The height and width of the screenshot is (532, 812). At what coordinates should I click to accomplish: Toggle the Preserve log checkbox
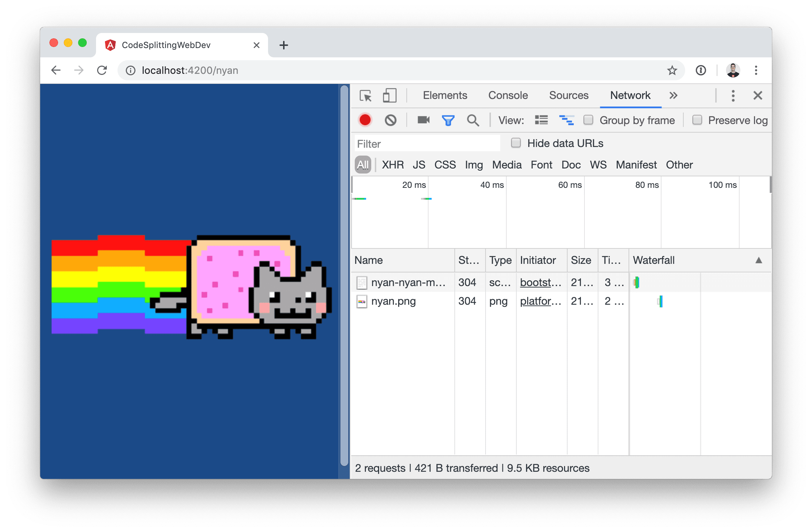pyautogui.click(x=696, y=120)
